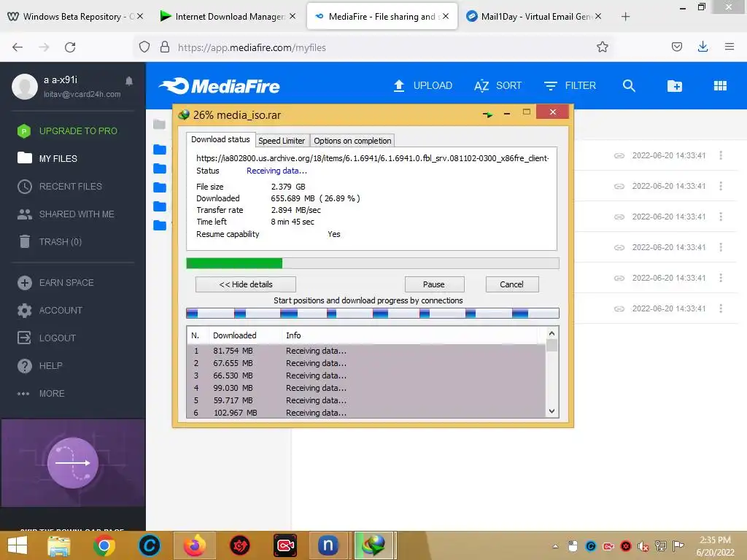Switch to the Download status tab
Viewport: 747px width, 560px height.
220,139
